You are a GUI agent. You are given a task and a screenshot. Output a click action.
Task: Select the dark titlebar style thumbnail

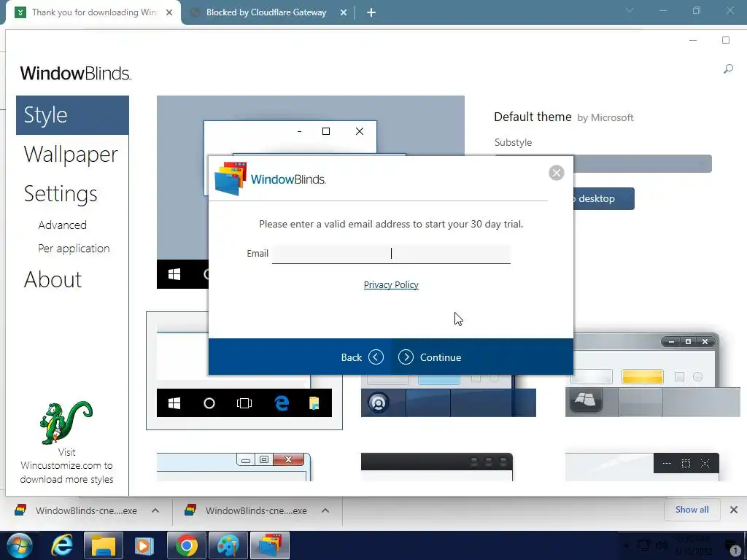click(x=437, y=467)
